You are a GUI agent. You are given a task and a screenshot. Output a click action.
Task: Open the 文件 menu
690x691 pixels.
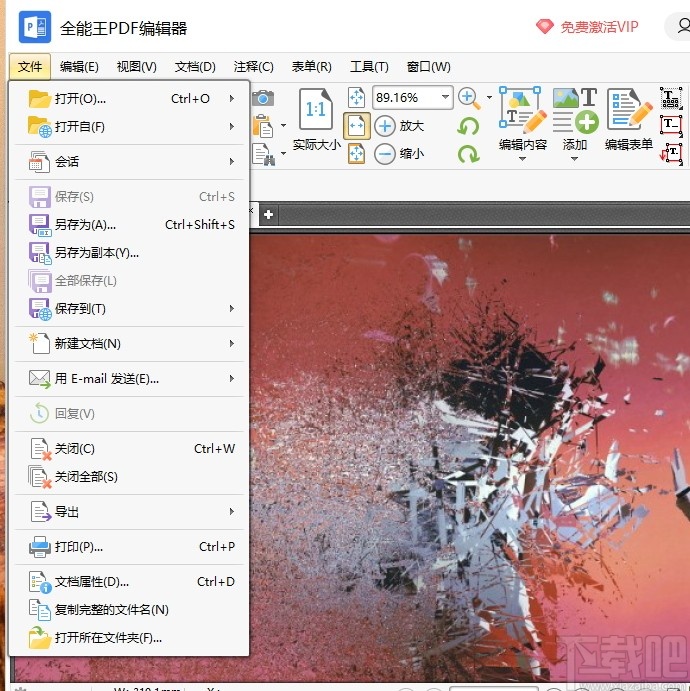click(30, 67)
